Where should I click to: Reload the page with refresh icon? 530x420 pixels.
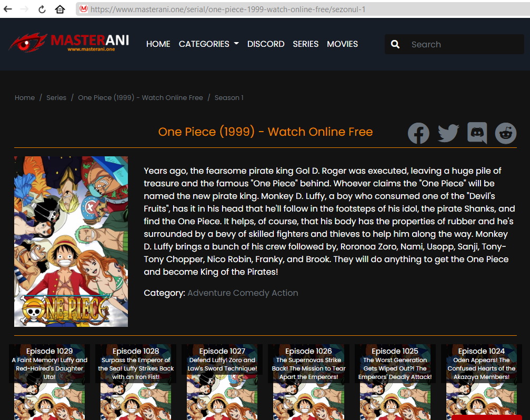click(42, 9)
